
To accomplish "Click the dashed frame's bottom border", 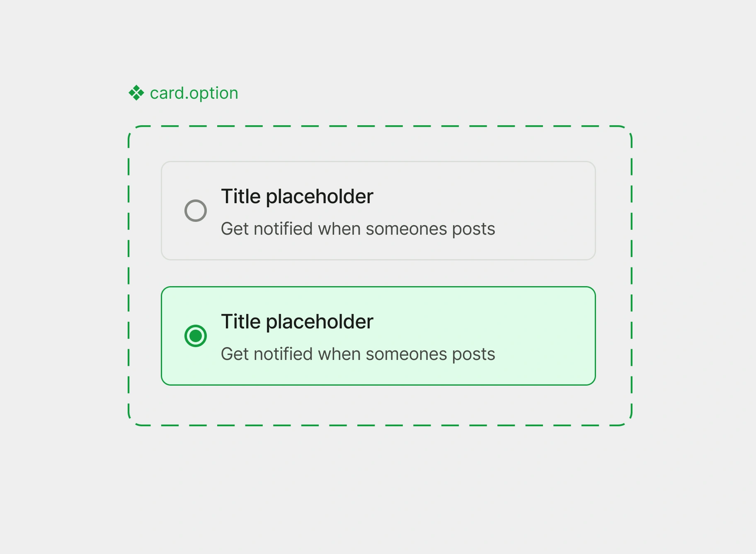I will click(380, 425).
